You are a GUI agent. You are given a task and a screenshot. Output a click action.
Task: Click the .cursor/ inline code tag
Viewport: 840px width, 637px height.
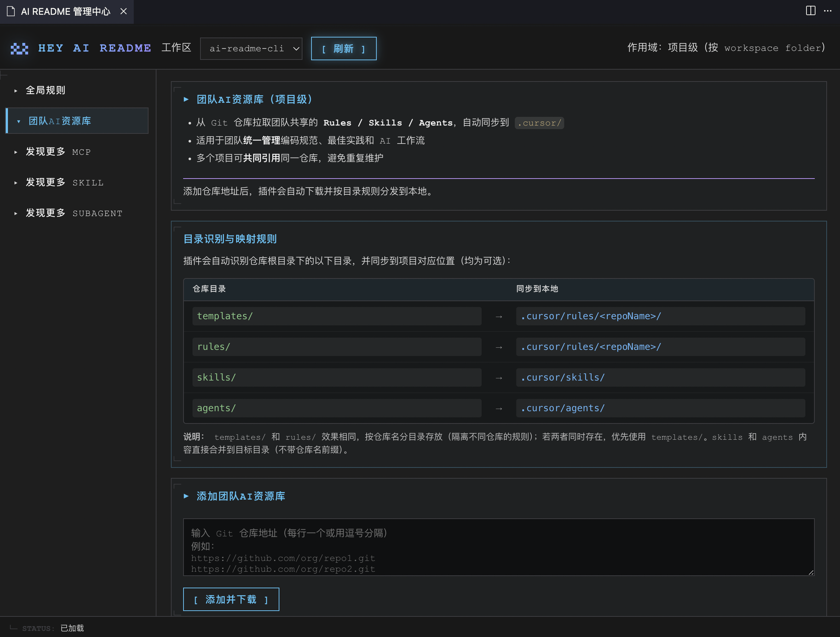click(x=539, y=123)
